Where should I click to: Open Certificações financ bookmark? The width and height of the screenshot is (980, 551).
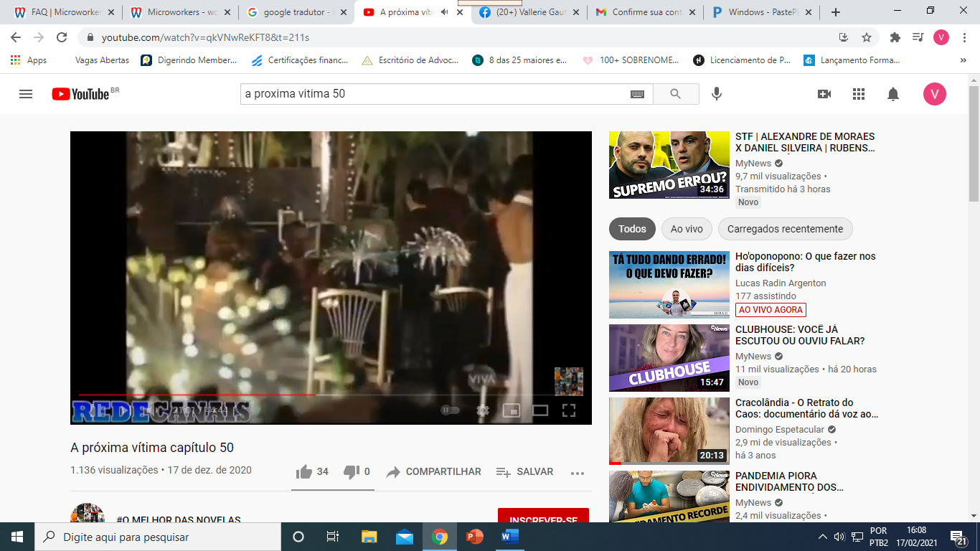coord(300,60)
